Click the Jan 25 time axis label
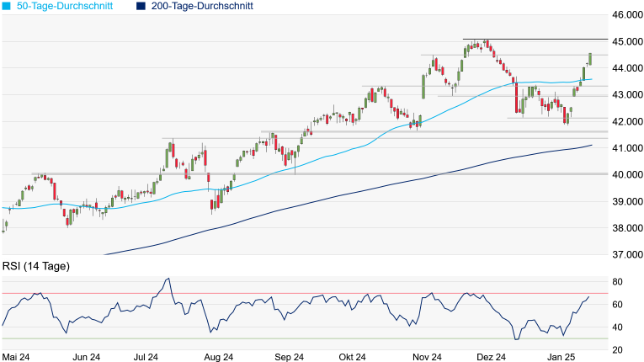 pyautogui.click(x=559, y=357)
